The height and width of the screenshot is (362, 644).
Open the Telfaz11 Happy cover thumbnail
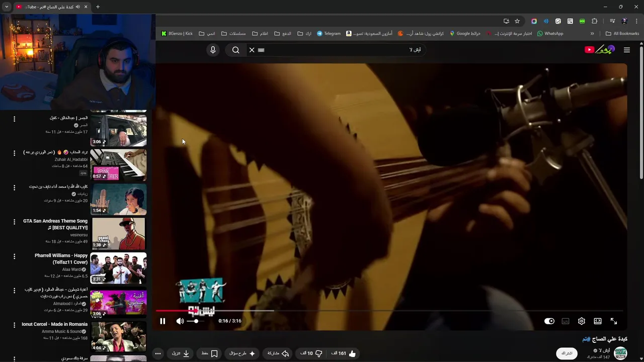[x=118, y=268]
